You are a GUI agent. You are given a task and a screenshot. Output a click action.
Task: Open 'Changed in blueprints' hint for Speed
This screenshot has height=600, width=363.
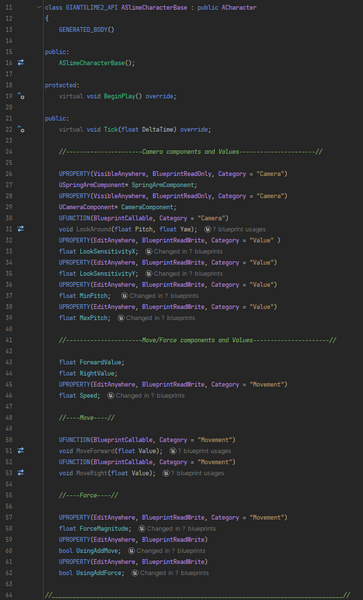click(x=146, y=395)
